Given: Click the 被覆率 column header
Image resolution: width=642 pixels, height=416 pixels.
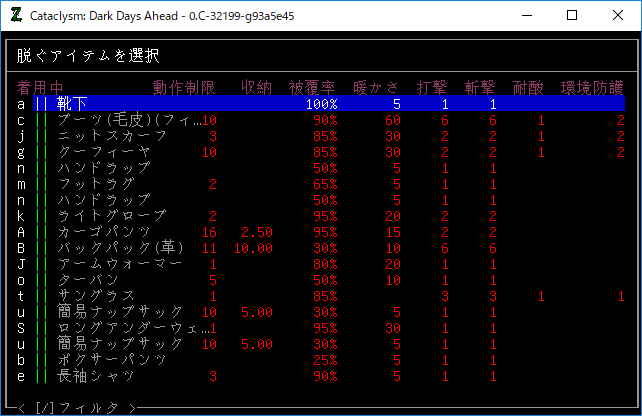Looking at the screenshot, I should [x=312, y=88].
